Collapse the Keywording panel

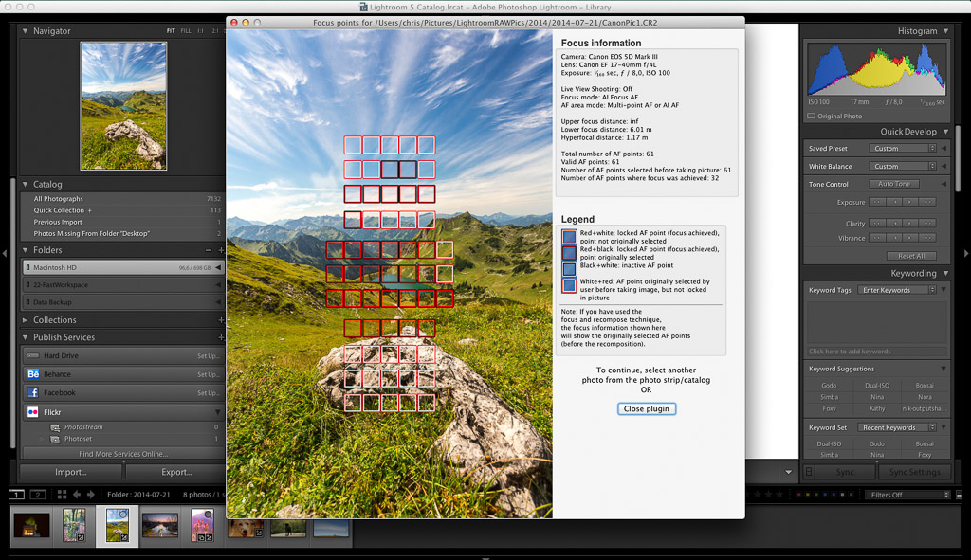point(945,274)
